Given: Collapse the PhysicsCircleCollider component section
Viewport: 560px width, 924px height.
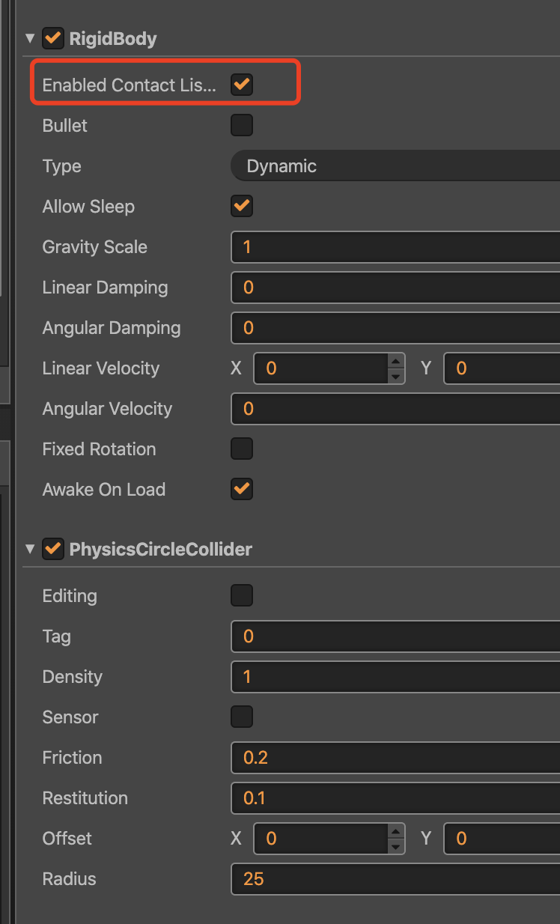Looking at the screenshot, I should pos(30,549).
